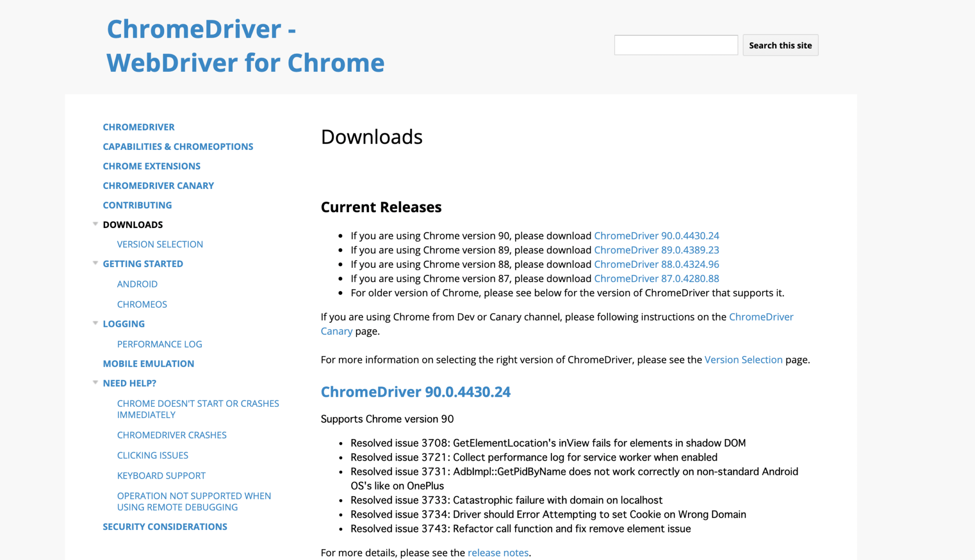The width and height of the screenshot is (975, 560).
Task: Open CAPABILITIES & CHROMEOPTIONS page
Action: point(178,146)
